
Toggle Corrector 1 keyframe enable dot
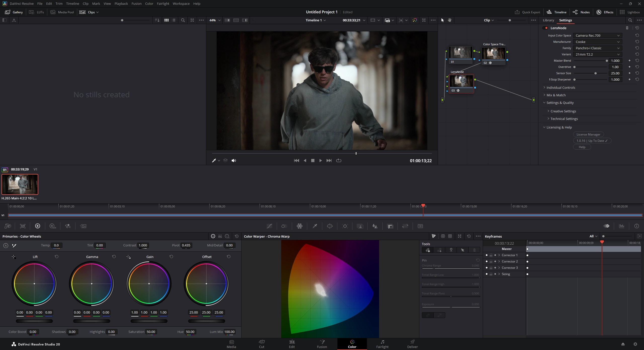[487, 255]
